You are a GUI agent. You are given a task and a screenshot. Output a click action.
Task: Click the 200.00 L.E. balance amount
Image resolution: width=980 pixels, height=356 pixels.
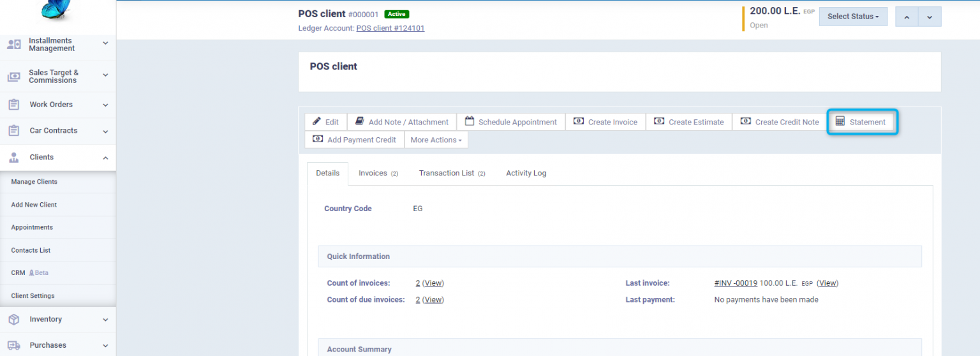(x=776, y=11)
